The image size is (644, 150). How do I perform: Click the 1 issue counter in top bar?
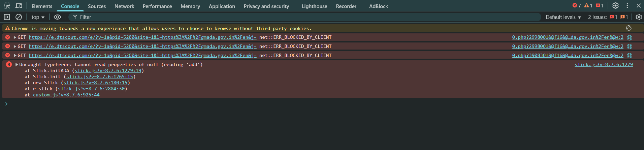600,5
